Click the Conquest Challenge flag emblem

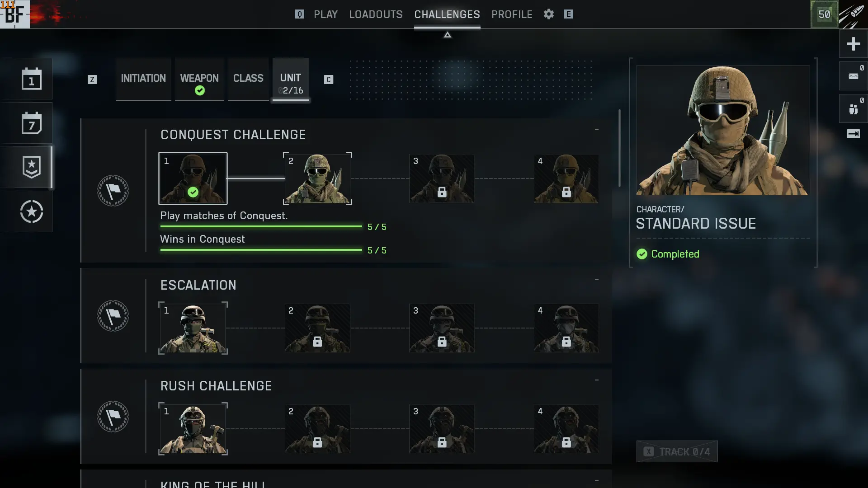pyautogui.click(x=113, y=190)
